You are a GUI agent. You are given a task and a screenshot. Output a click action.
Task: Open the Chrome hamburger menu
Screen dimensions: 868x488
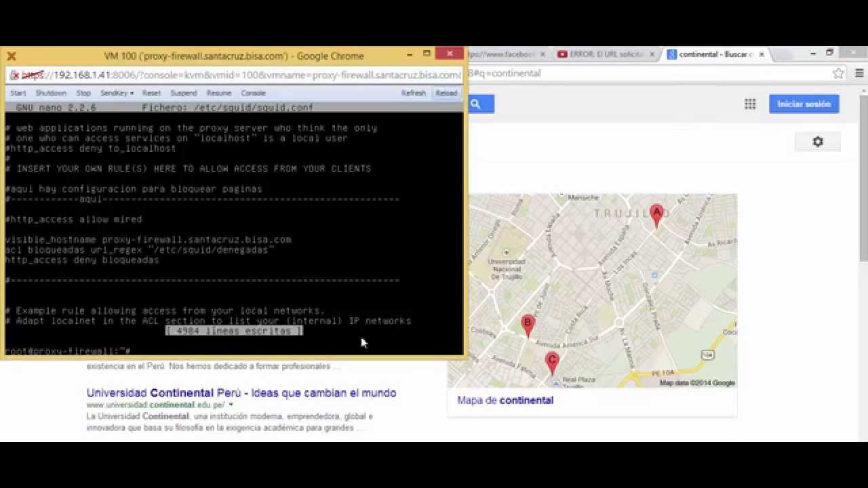click(859, 73)
